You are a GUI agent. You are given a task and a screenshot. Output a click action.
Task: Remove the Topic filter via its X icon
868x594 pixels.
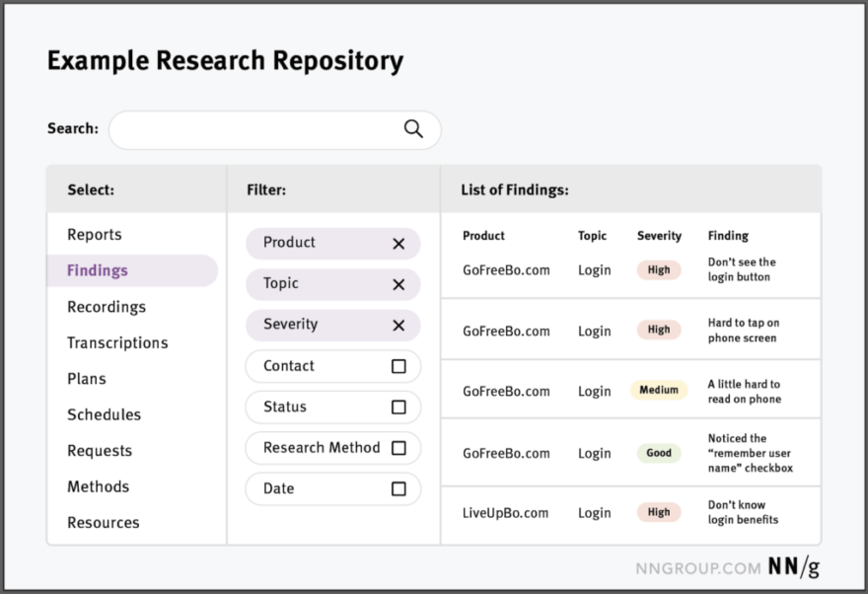(x=398, y=284)
